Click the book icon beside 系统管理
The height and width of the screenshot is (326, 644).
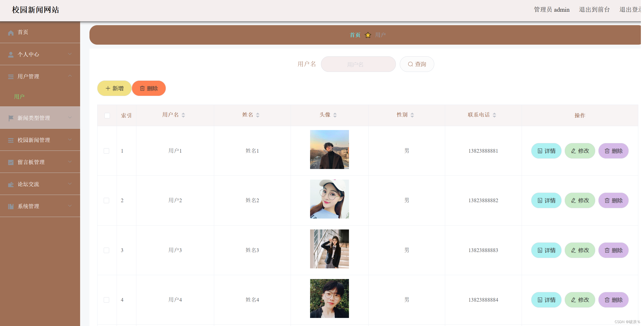pyautogui.click(x=11, y=206)
